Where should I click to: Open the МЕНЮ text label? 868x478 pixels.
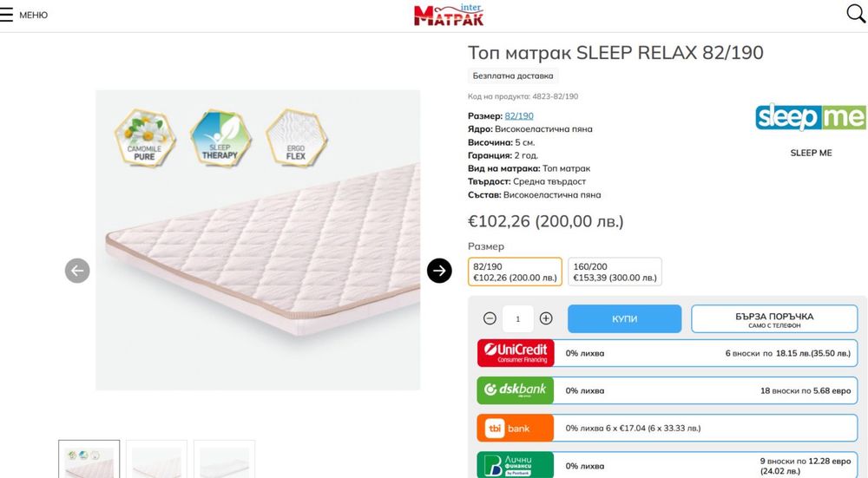(x=33, y=15)
